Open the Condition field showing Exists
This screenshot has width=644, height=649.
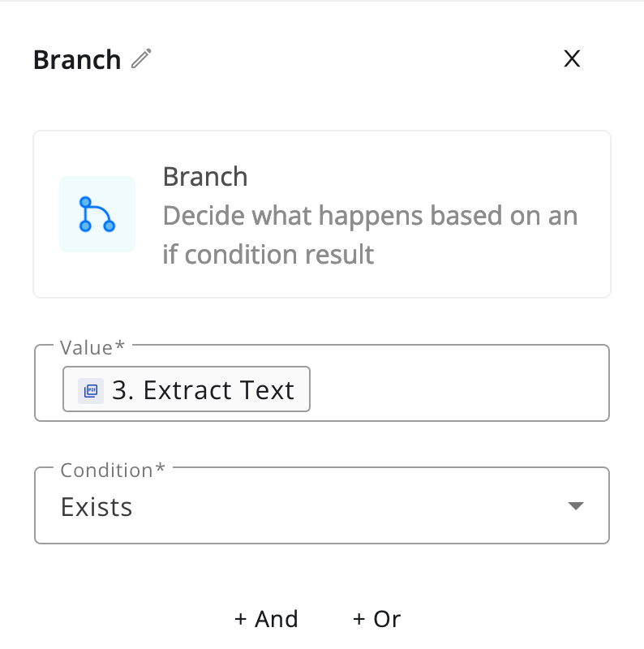(x=321, y=506)
